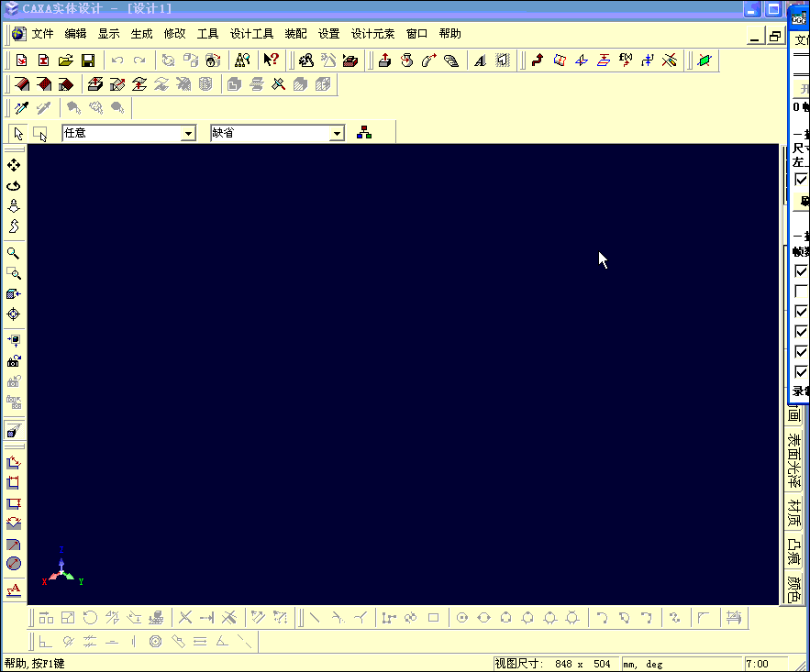Open the 编辑 menu

pyautogui.click(x=75, y=34)
